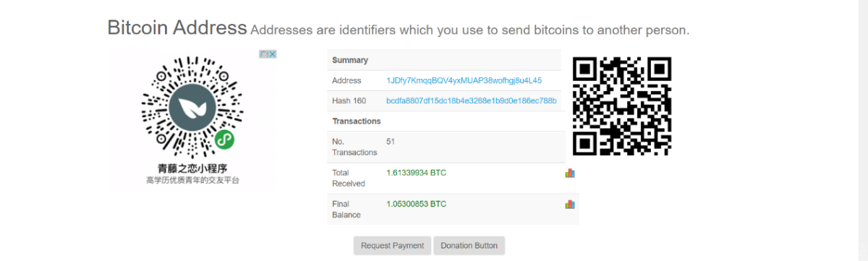This screenshot has height=261, width=868.
Task: Open the Final Balance chart icon
Action: 570,205
